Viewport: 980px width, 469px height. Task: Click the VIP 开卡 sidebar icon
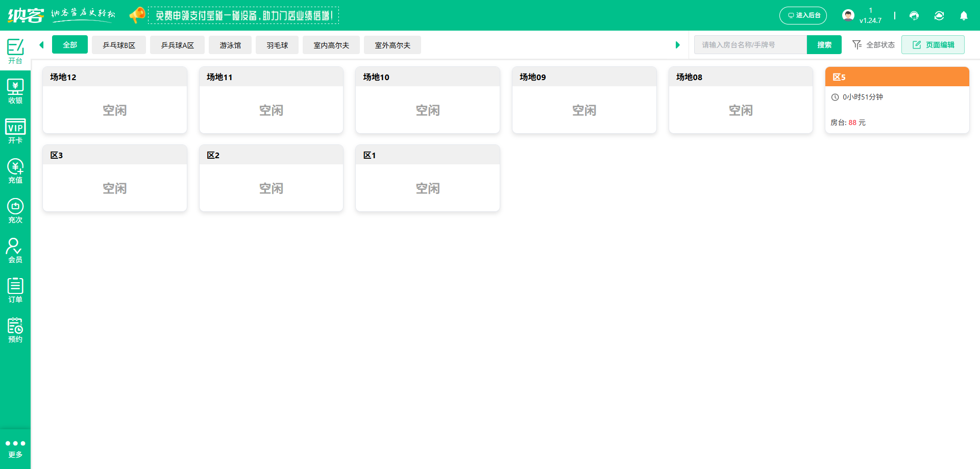tap(15, 131)
